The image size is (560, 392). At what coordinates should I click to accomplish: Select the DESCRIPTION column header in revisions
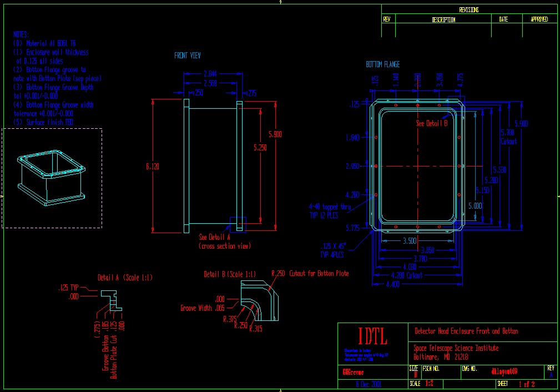(443, 19)
